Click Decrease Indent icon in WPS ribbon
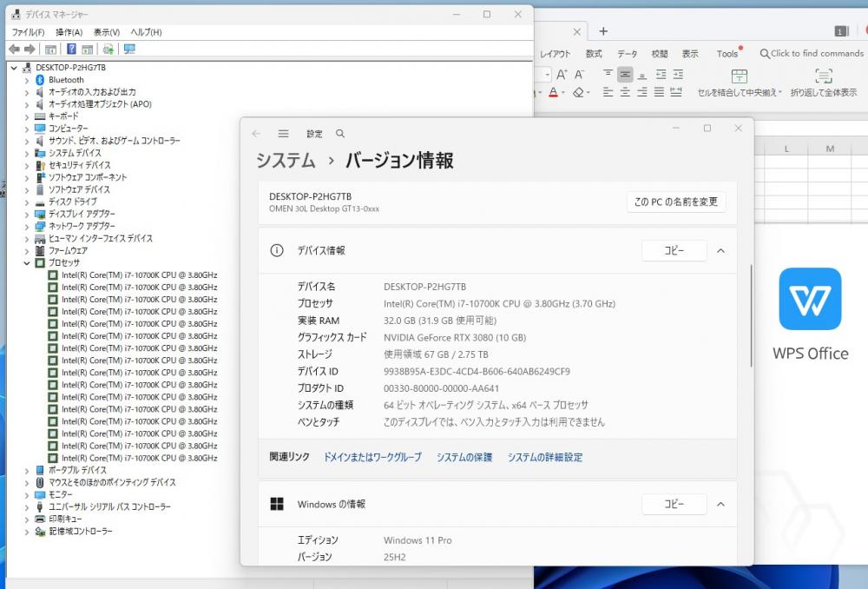The image size is (868, 589). point(661,74)
